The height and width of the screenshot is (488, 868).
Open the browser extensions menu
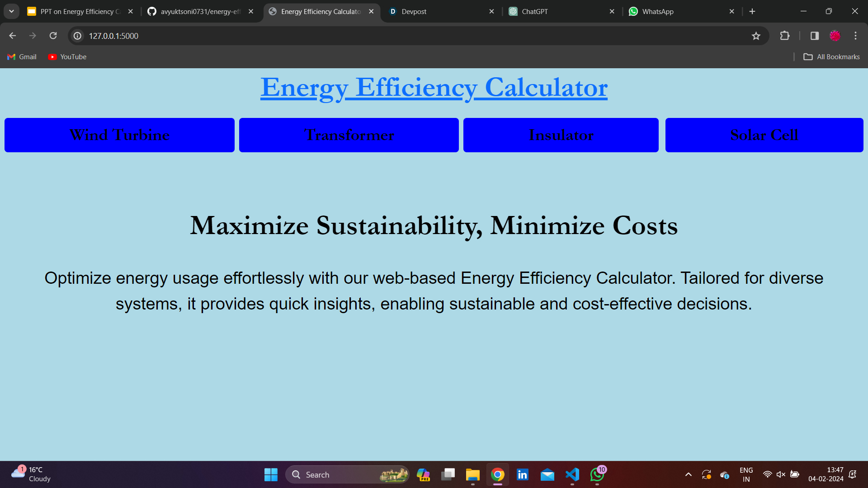tap(785, 36)
